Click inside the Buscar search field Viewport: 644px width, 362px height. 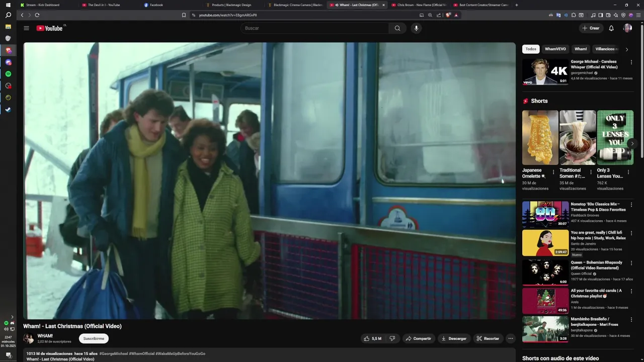tap(314, 28)
